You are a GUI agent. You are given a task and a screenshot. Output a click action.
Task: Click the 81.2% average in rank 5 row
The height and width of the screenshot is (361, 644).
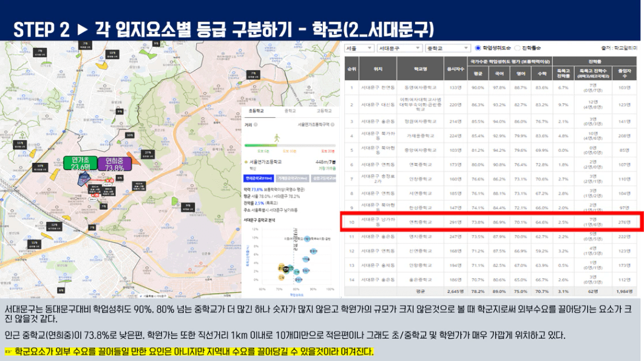pos(478,151)
